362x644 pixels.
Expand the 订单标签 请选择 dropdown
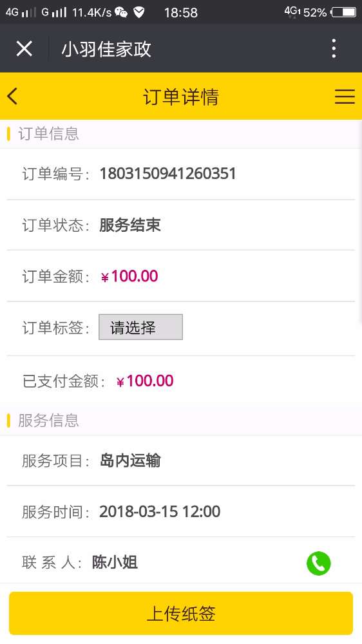point(140,327)
